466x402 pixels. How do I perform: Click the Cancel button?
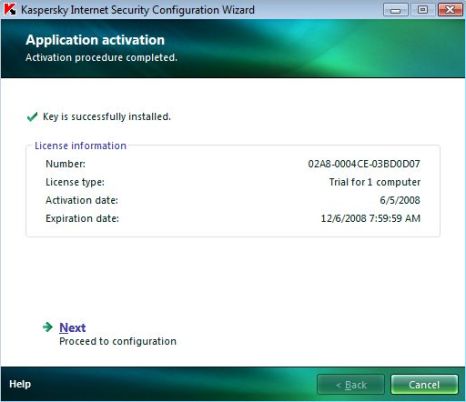pyautogui.click(x=424, y=385)
